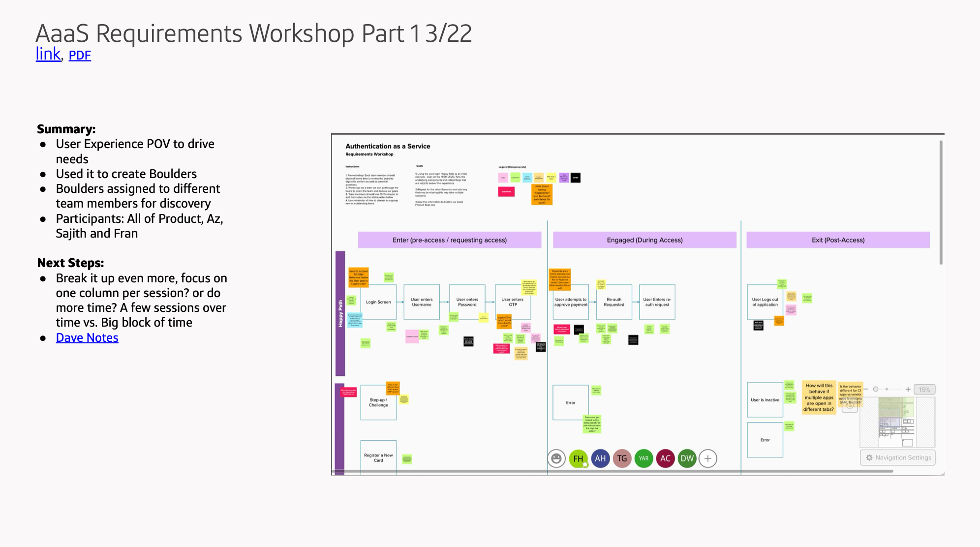
Task: Open Navigation Settings button
Action: 898,457
